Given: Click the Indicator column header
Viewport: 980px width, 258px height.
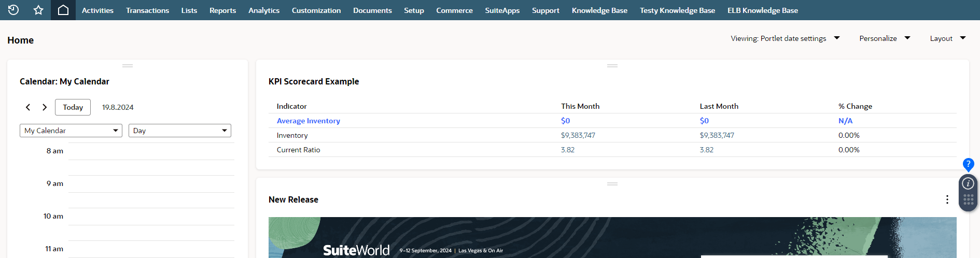Looking at the screenshot, I should 291,106.
